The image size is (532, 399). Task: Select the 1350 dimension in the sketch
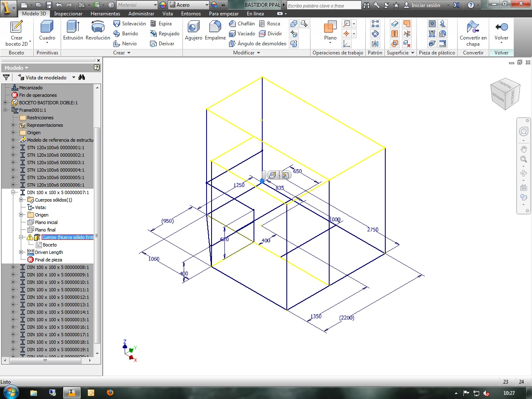316,316
